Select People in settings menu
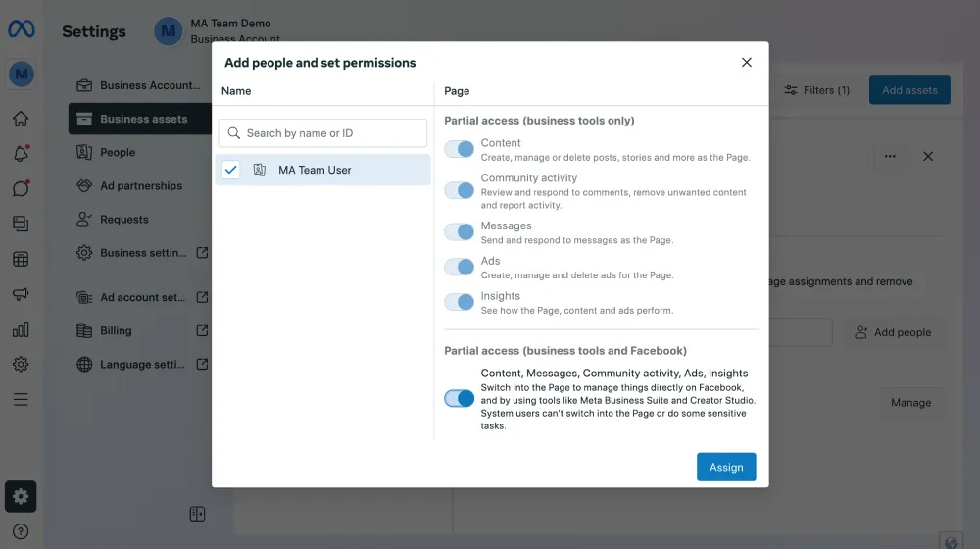This screenshot has width=980, height=549. (x=118, y=152)
